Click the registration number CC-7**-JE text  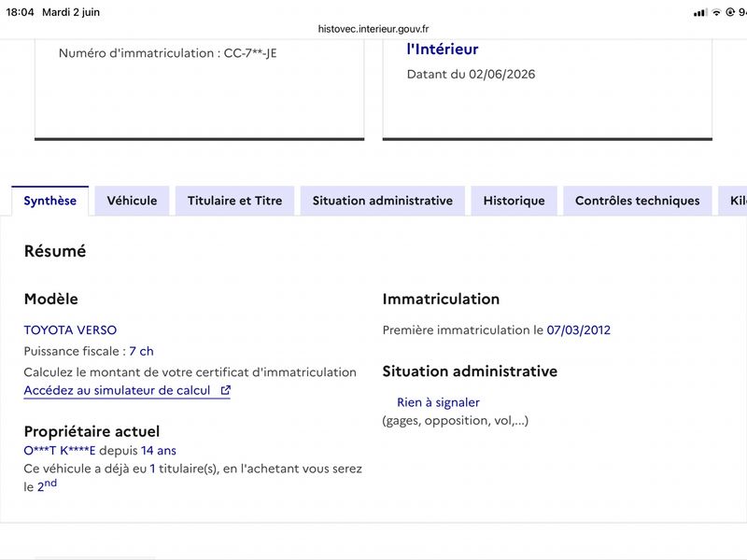[250, 53]
